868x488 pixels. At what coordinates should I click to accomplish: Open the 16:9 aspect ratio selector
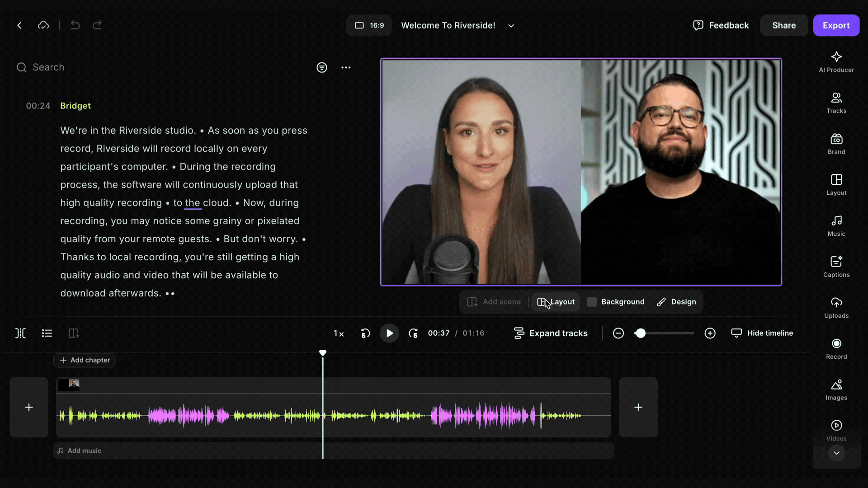[369, 25]
